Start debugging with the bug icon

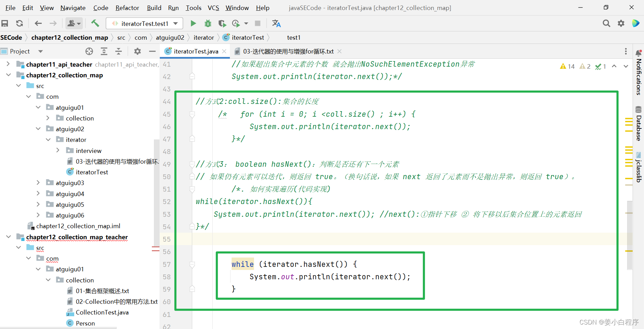[x=208, y=23]
